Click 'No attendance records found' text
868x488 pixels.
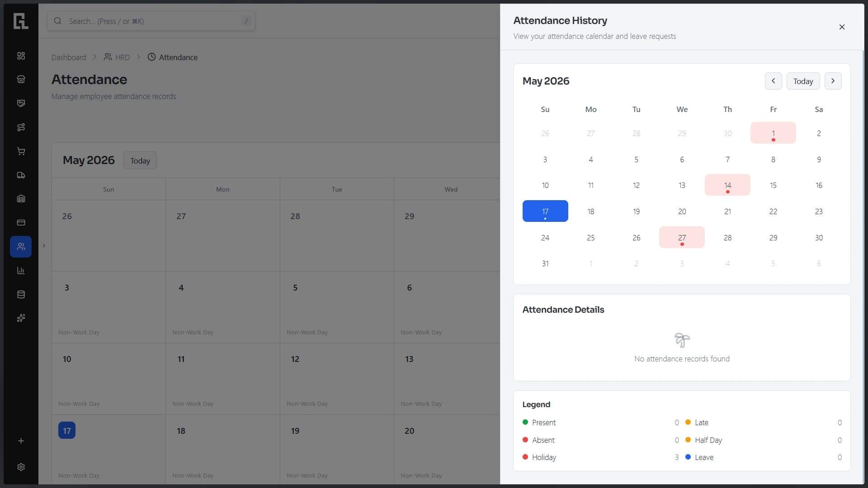coord(682,359)
